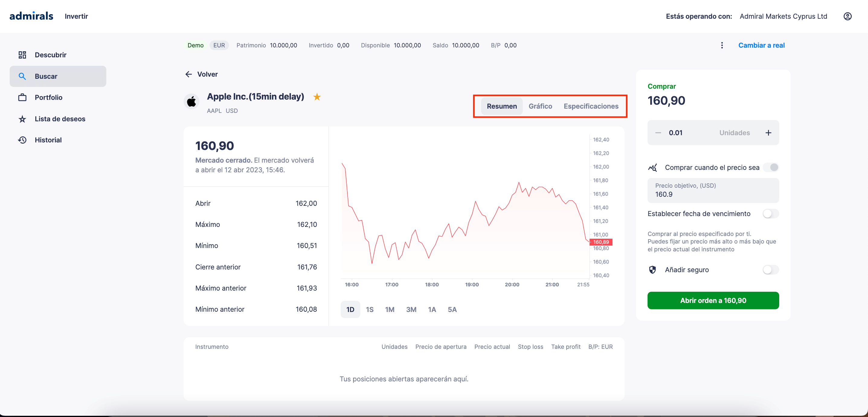Open Lista de deseos in the sidebar
The width and height of the screenshot is (868, 417).
(58, 119)
